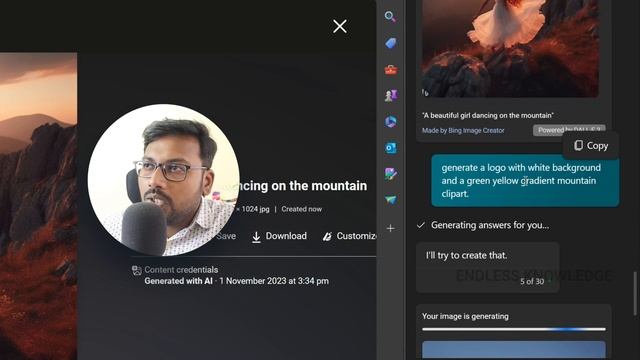Click the '5 of 30' counter text

pos(532,282)
